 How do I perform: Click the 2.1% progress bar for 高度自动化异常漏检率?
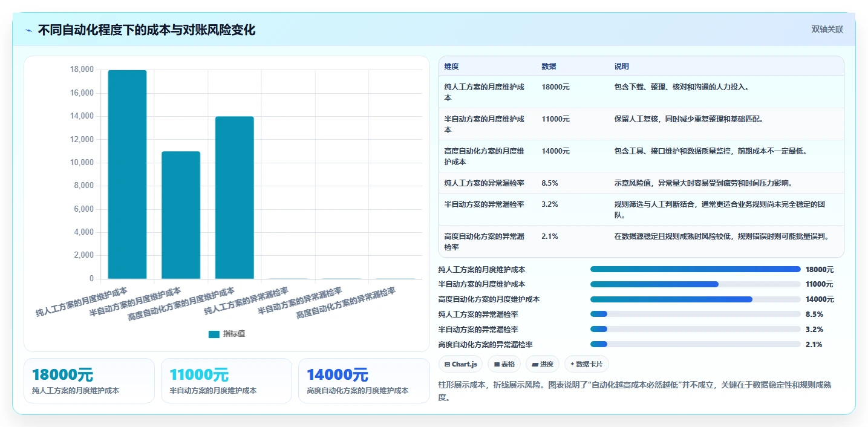coord(696,344)
